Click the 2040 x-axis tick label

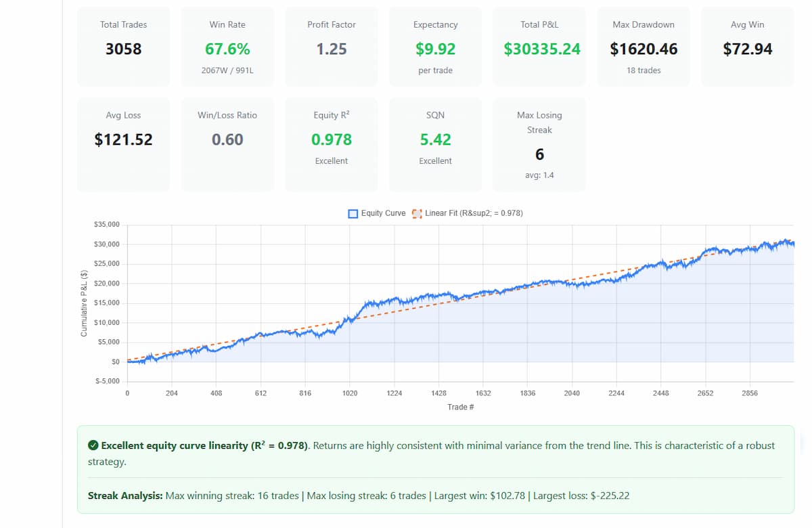point(572,393)
